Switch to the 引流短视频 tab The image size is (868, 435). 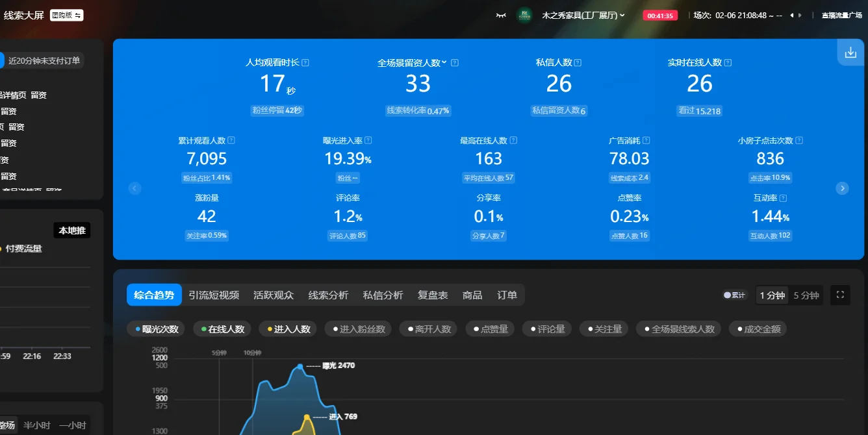(214, 295)
